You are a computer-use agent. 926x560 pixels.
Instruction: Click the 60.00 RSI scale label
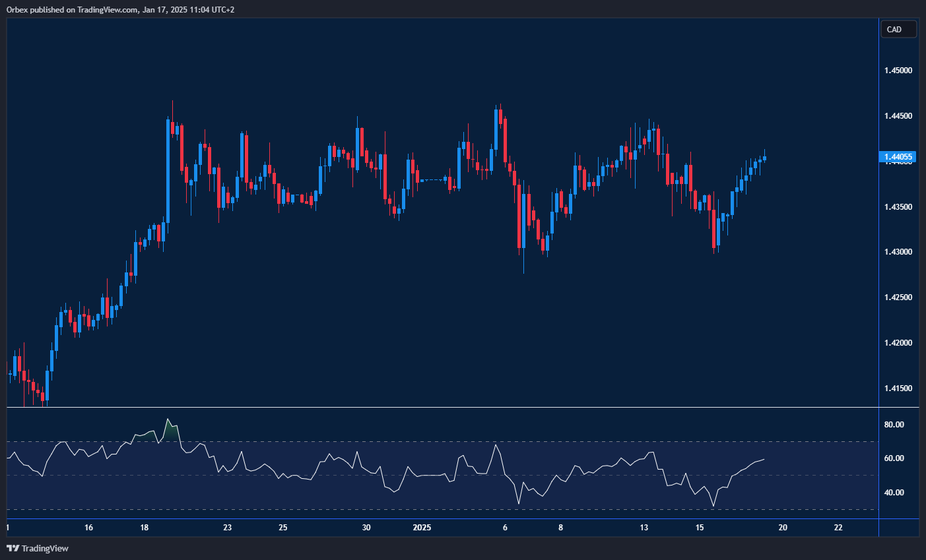894,458
